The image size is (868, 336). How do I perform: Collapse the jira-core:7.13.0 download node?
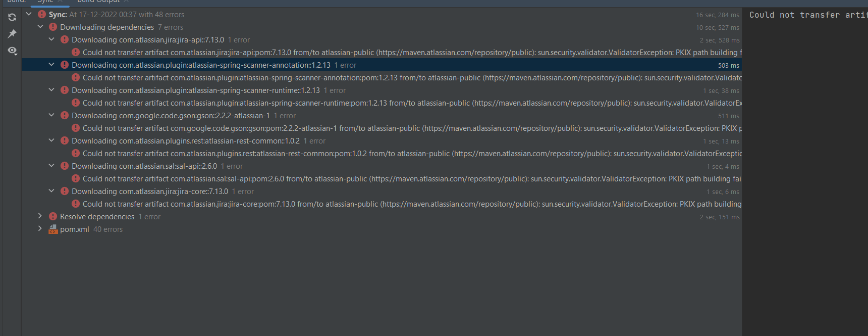(x=51, y=191)
